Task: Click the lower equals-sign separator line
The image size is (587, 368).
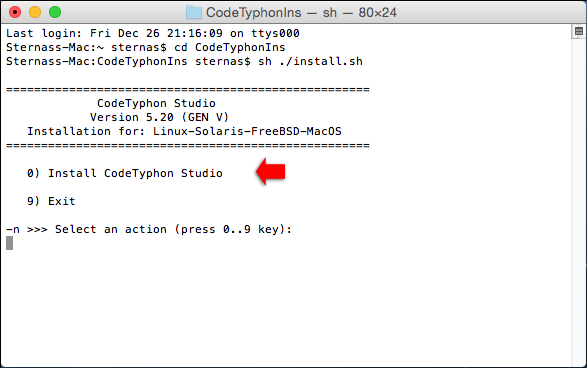Action: pyautogui.click(x=188, y=145)
